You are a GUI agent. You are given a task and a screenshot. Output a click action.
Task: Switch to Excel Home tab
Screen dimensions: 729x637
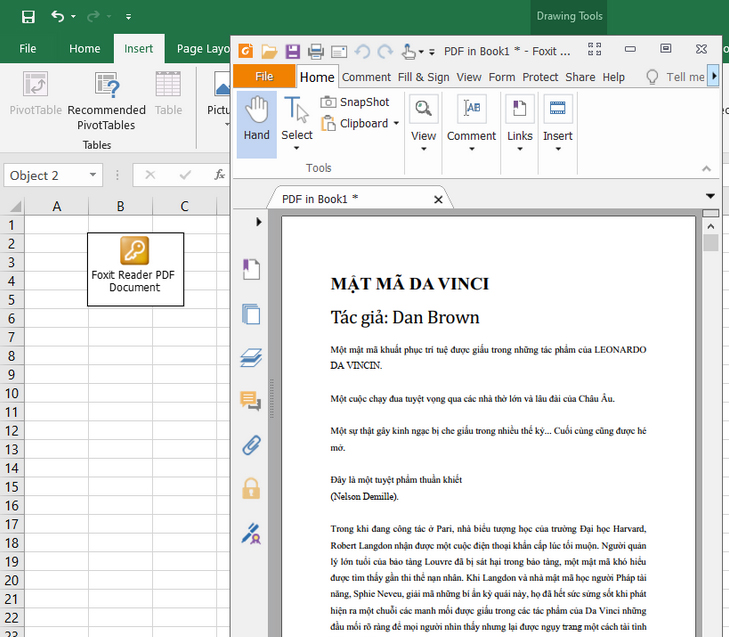[x=85, y=48]
